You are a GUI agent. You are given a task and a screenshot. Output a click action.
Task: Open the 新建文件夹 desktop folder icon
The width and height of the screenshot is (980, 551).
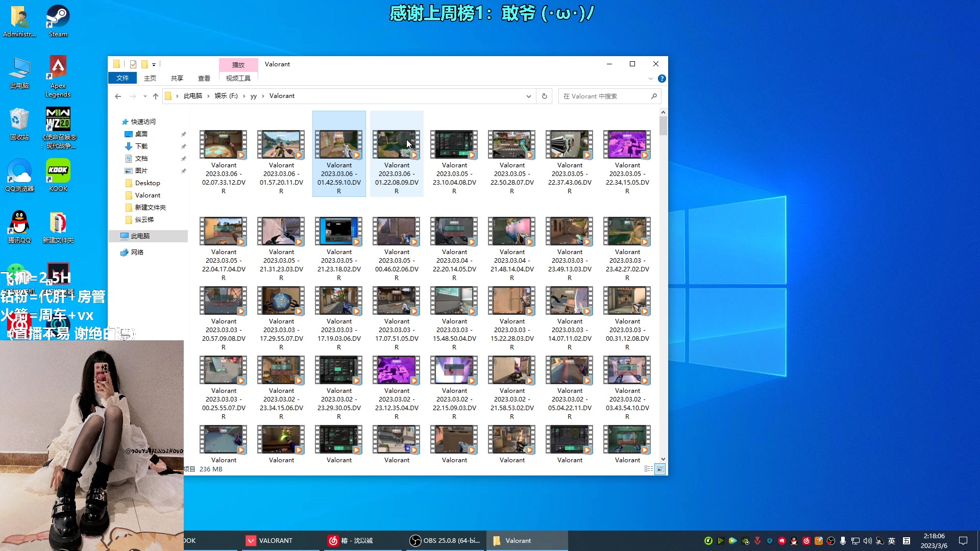click(58, 227)
